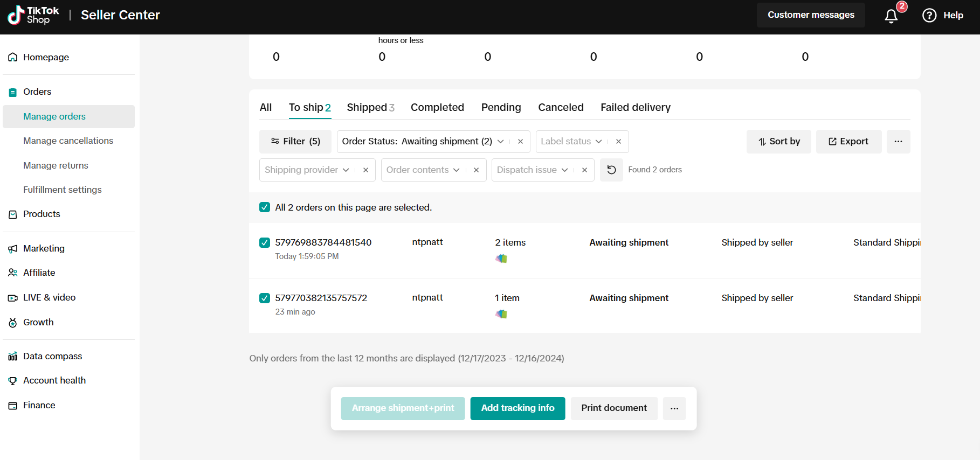Click the TikTok Shop logo
This screenshot has height=460, width=980.
click(33, 15)
